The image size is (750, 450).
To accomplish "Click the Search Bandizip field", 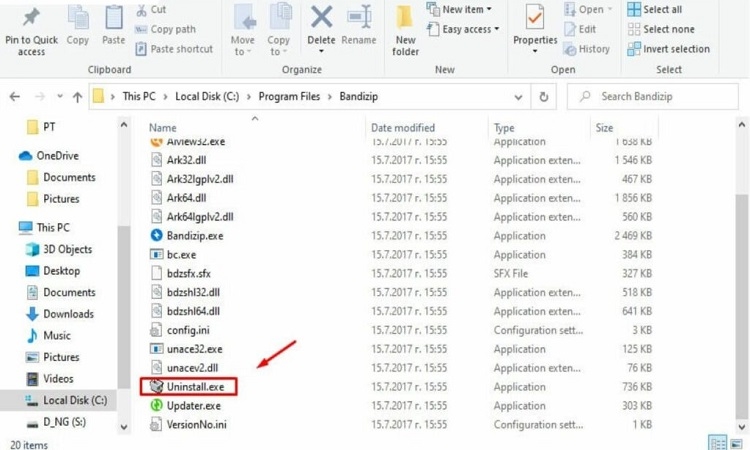I will pyautogui.click(x=653, y=97).
